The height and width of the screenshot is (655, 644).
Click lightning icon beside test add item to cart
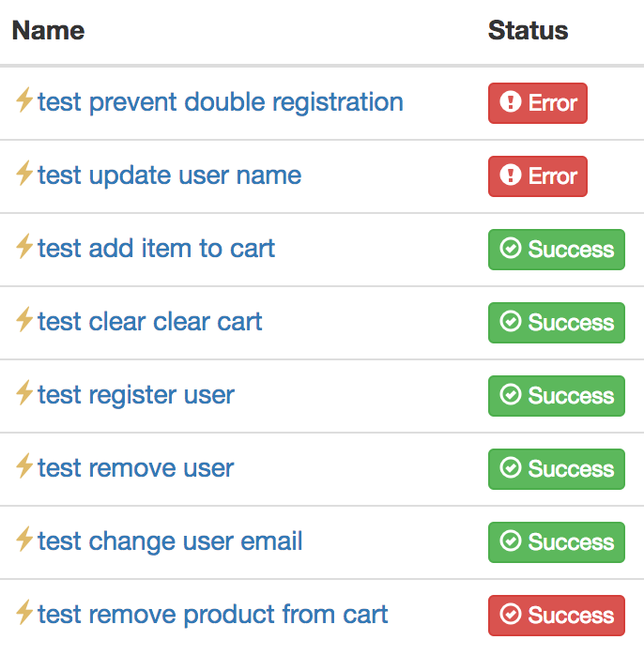click(x=24, y=246)
